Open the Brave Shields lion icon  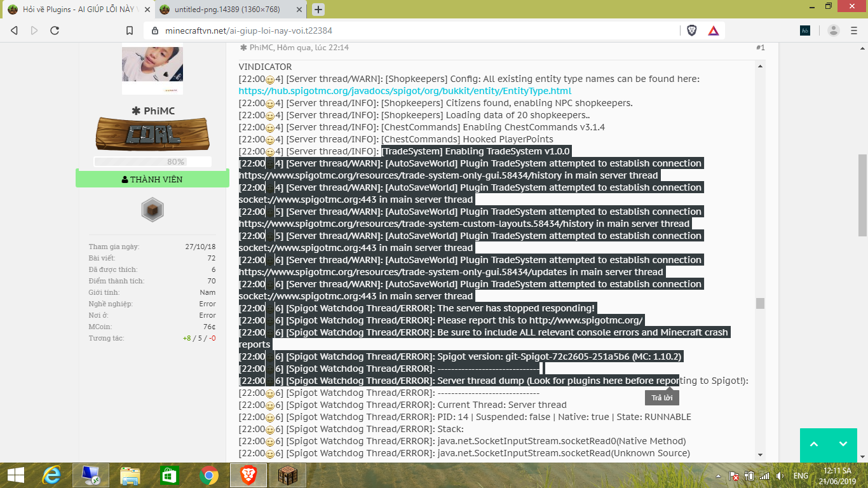[692, 30]
